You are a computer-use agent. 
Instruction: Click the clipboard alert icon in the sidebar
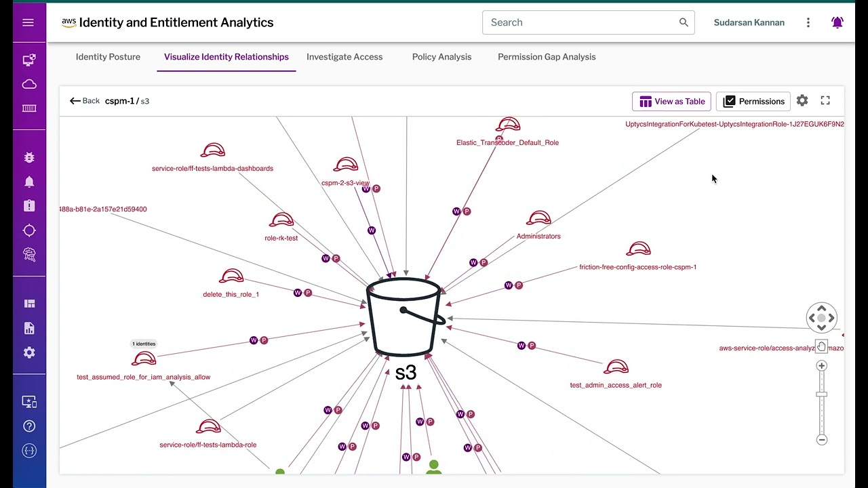point(29,205)
